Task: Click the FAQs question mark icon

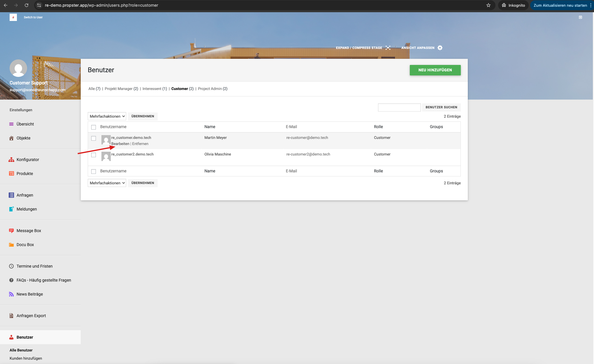Action: click(x=11, y=280)
